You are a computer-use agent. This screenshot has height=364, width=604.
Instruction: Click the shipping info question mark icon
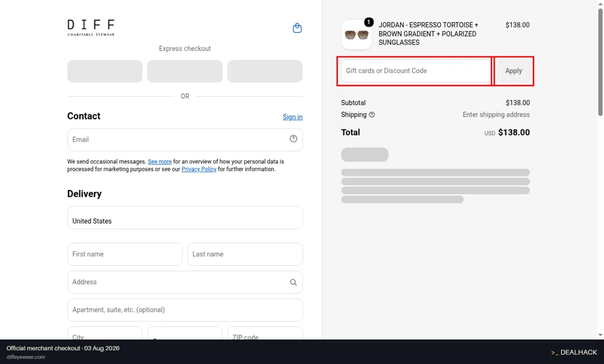372,114
